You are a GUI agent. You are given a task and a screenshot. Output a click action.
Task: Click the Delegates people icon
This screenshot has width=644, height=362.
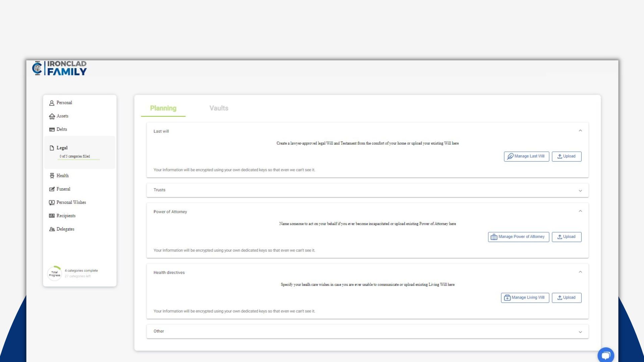pos(52,229)
